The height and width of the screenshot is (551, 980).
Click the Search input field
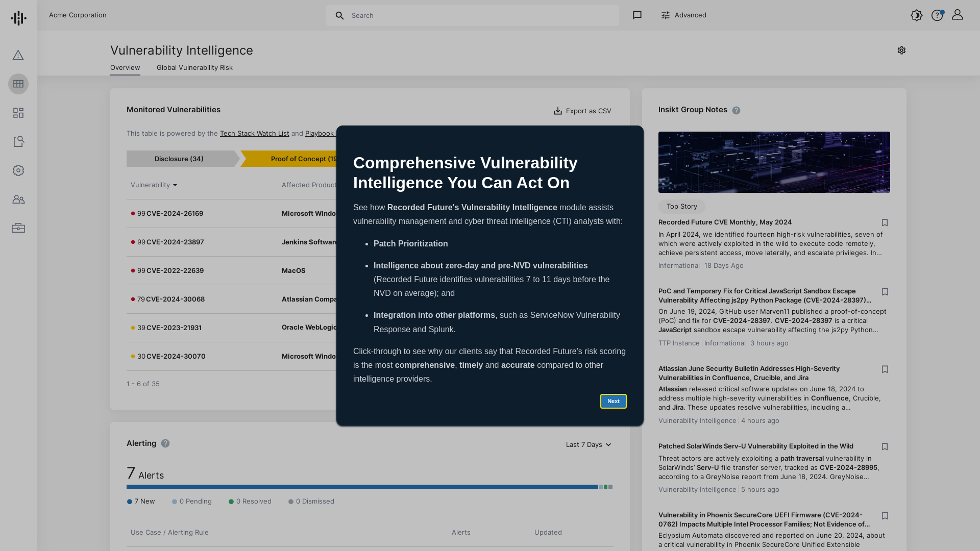coord(480,15)
